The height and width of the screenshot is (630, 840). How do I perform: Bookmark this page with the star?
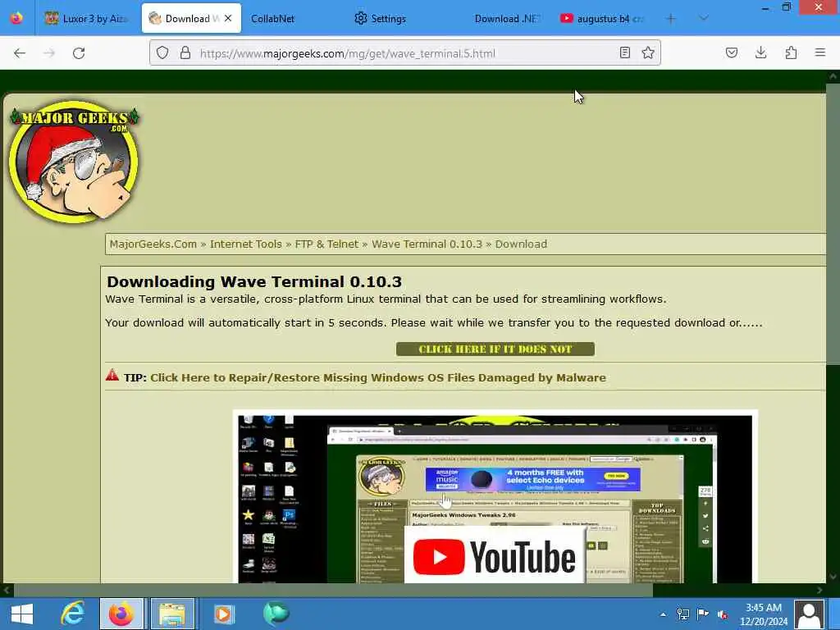648,52
